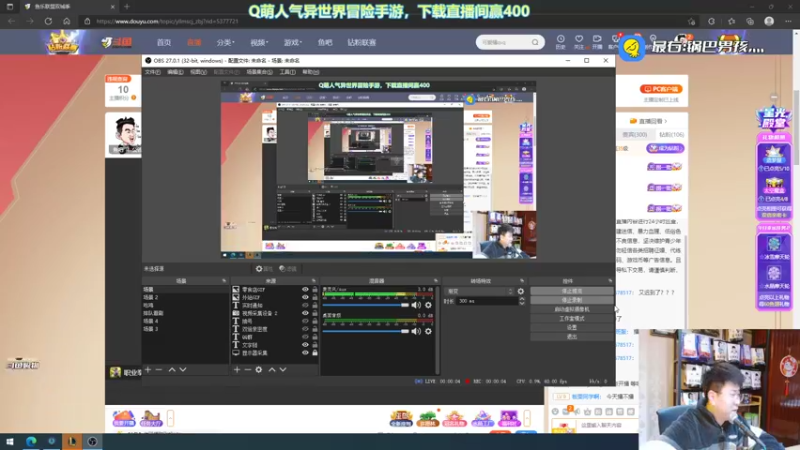Open the 文件(F) menu in OBS
The height and width of the screenshot is (450, 800).
click(153, 72)
